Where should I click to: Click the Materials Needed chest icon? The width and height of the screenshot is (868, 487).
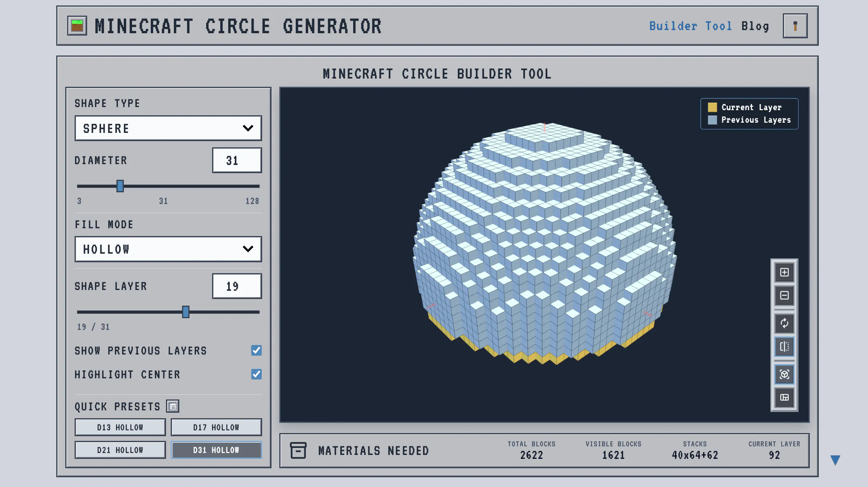point(298,450)
